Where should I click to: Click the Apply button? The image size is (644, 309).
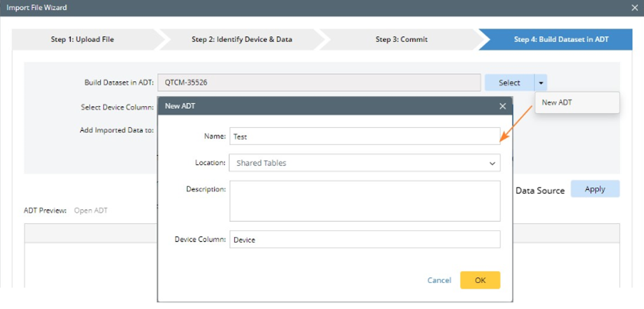[x=594, y=189]
